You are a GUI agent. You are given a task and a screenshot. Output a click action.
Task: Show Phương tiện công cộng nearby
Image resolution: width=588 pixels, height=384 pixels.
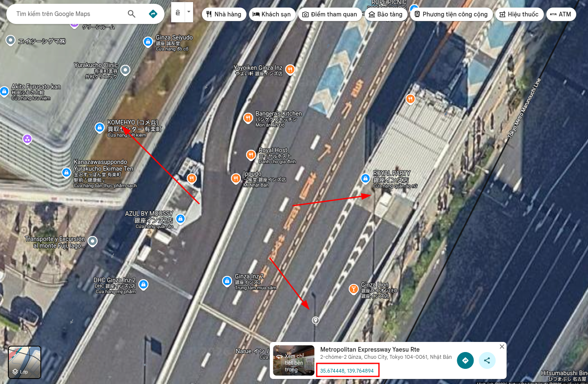pos(451,14)
